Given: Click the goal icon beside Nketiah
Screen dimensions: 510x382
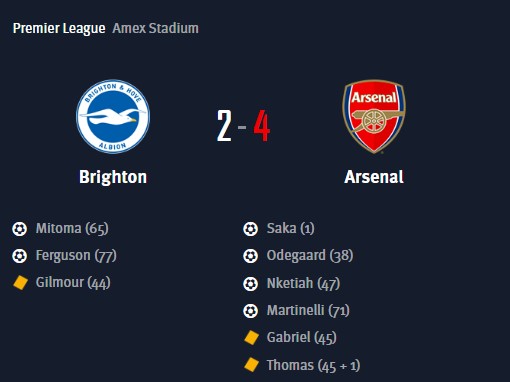Looking at the screenshot, I should (x=250, y=284).
